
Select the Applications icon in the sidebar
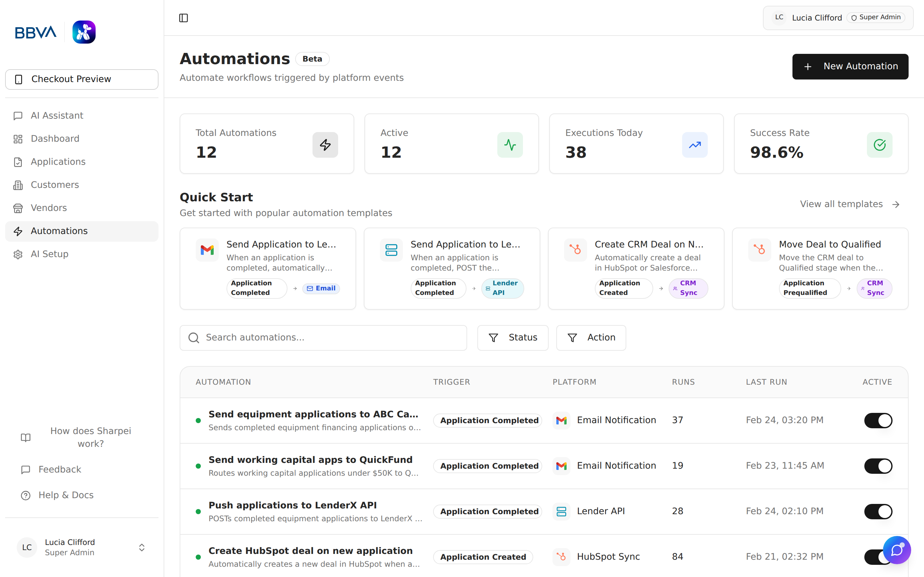pos(18,162)
